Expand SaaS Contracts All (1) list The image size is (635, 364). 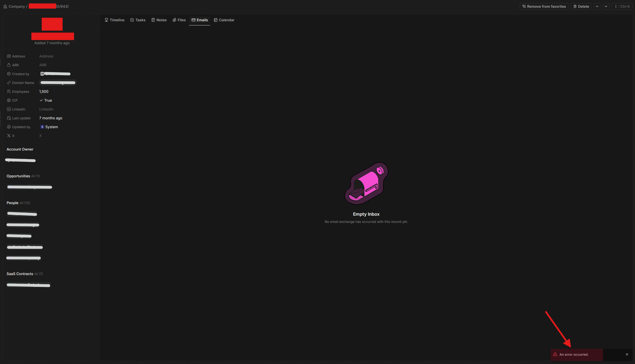click(38, 274)
